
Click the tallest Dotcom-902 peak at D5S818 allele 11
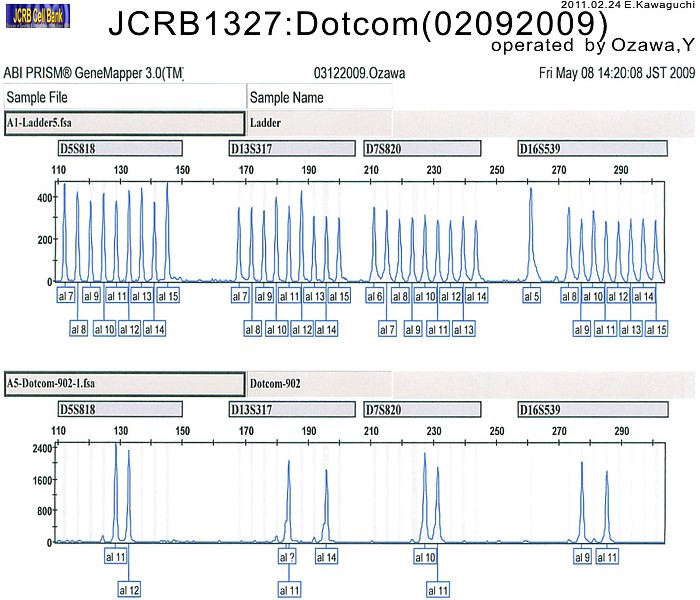[116, 491]
